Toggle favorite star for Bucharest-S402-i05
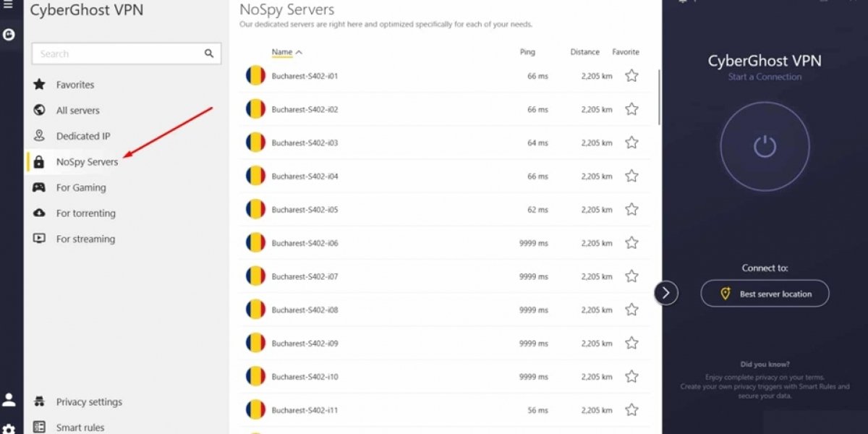This screenshot has height=434, width=868. 631,210
